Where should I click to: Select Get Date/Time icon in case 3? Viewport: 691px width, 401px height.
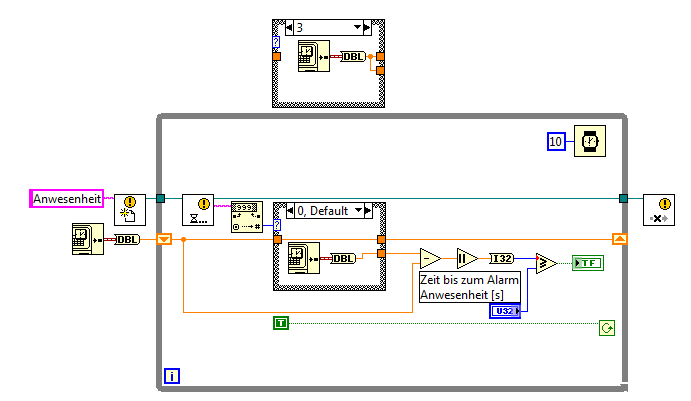coord(314,56)
